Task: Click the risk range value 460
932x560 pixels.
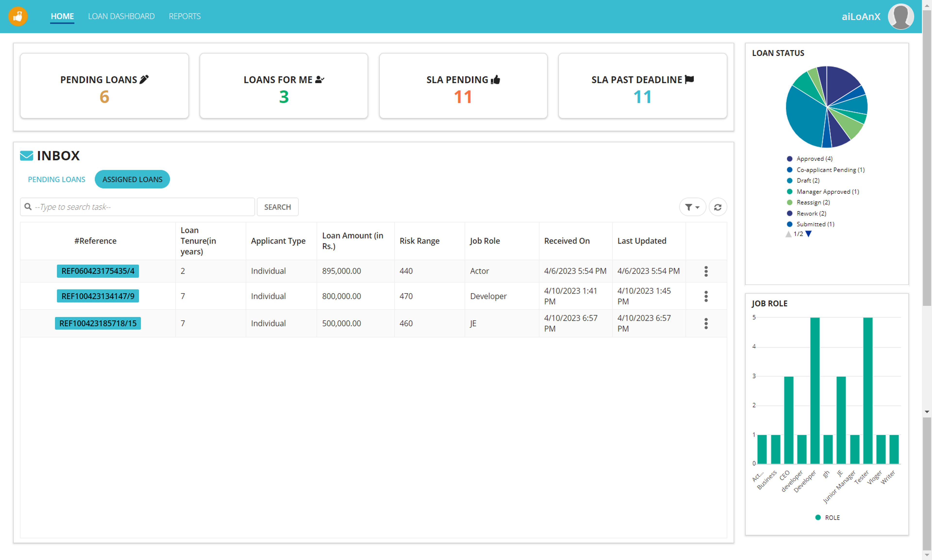Action: pyautogui.click(x=406, y=323)
